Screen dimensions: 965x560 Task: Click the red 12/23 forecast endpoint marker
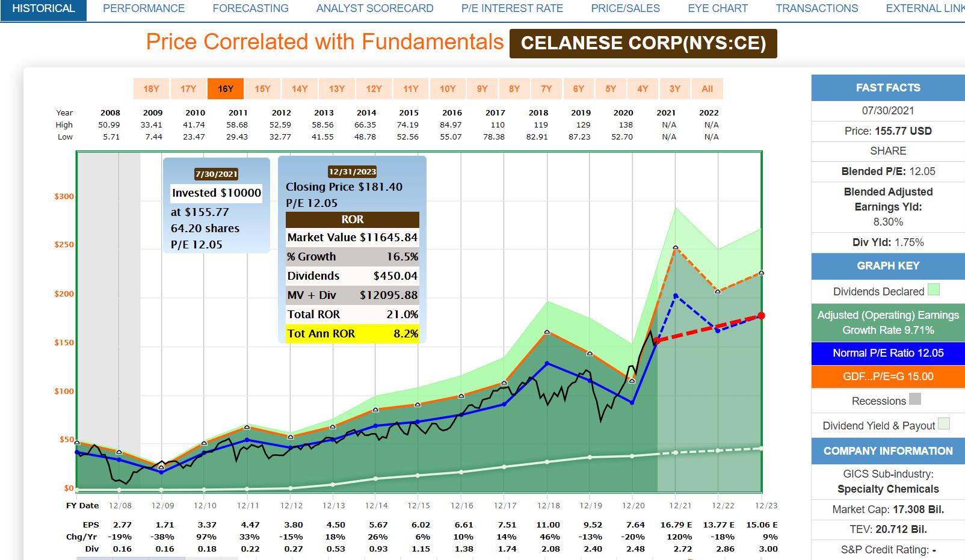pos(761,316)
